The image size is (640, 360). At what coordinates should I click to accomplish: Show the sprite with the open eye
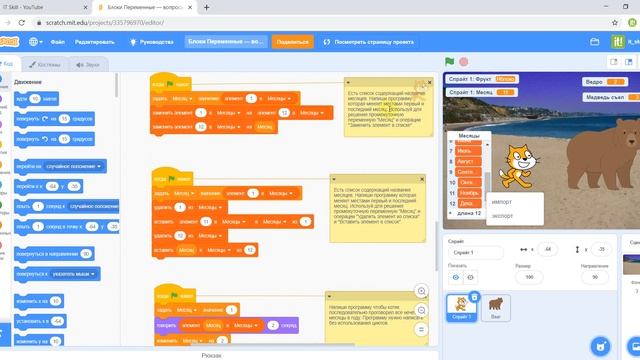pos(456,278)
